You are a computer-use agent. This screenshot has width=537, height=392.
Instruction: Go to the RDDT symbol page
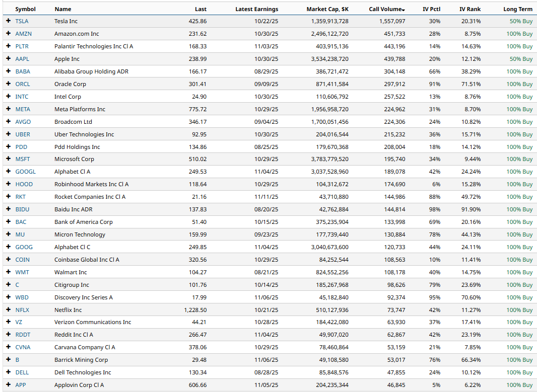(x=23, y=335)
